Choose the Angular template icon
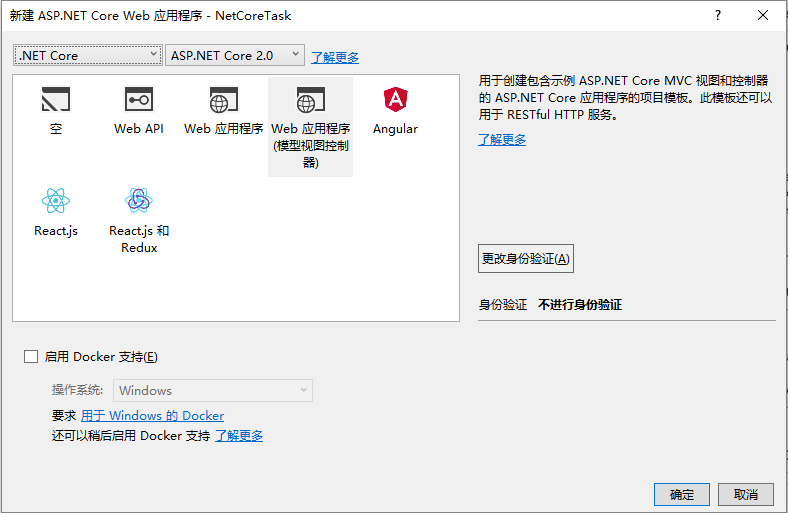788x513 pixels. 396,99
